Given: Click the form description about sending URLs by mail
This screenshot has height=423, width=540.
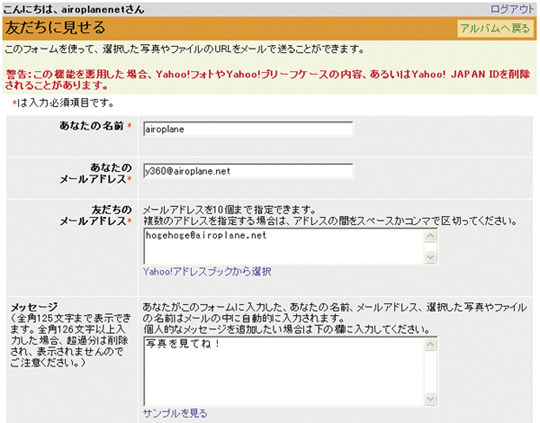Looking at the screenshot, I should pyautogui.click(x=185, y=50).
